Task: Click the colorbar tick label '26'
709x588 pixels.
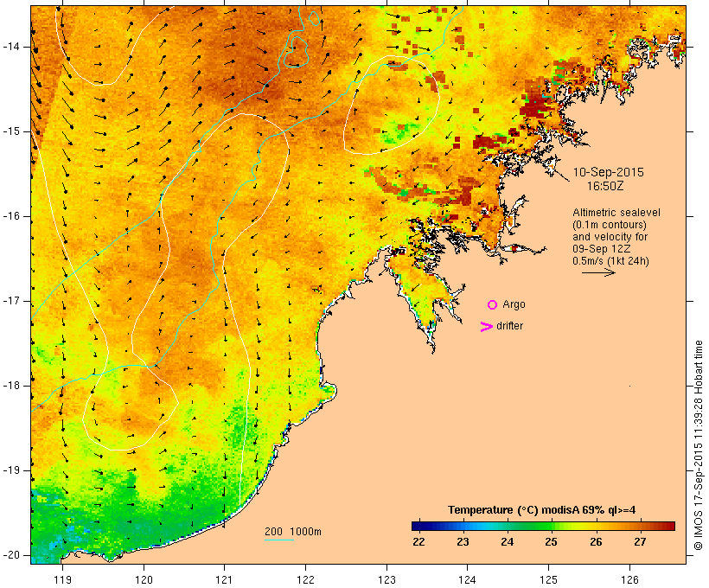Action: point(596,542)
